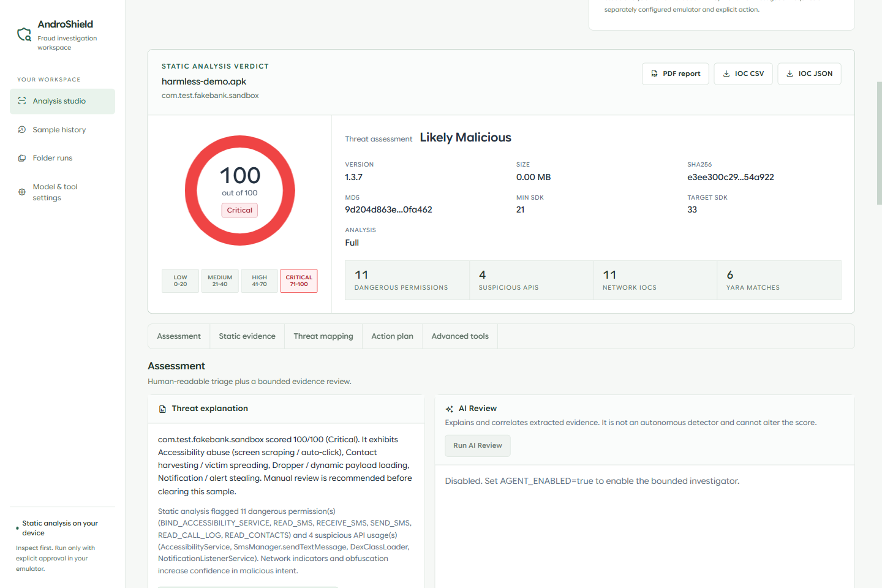Export the IOC JSON file
882x588 pixels.
tap(810, 73)
